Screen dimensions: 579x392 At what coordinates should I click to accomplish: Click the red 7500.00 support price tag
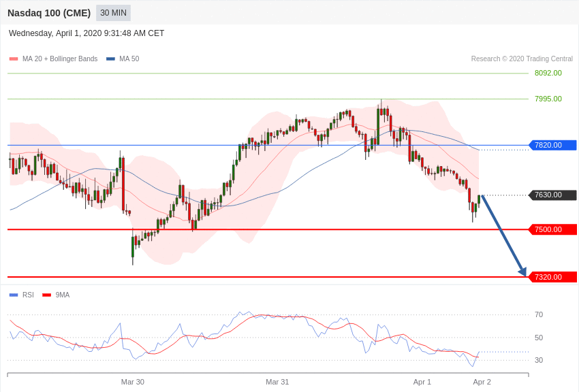553,229
